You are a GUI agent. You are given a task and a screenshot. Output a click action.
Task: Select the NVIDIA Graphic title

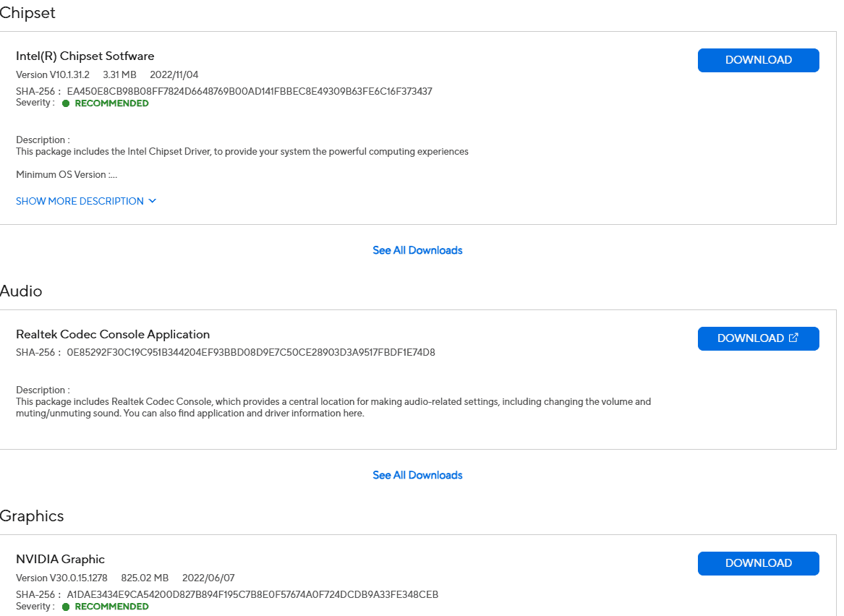click(x=60, y=559)
